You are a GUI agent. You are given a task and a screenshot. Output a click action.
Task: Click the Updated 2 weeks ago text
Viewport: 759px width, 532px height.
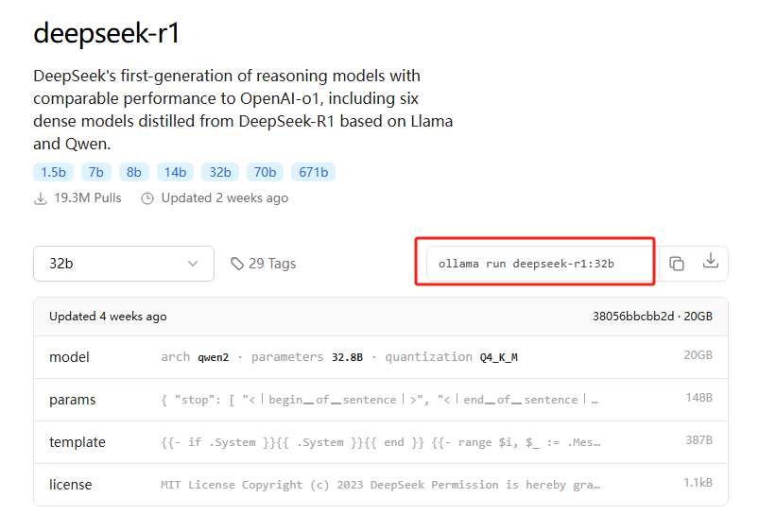point(225,198)
